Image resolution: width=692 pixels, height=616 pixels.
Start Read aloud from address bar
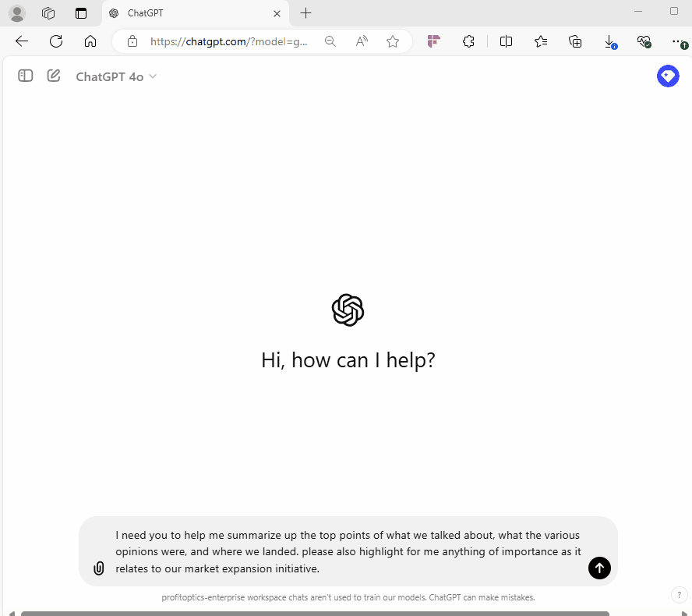click(x=362, y=41)
